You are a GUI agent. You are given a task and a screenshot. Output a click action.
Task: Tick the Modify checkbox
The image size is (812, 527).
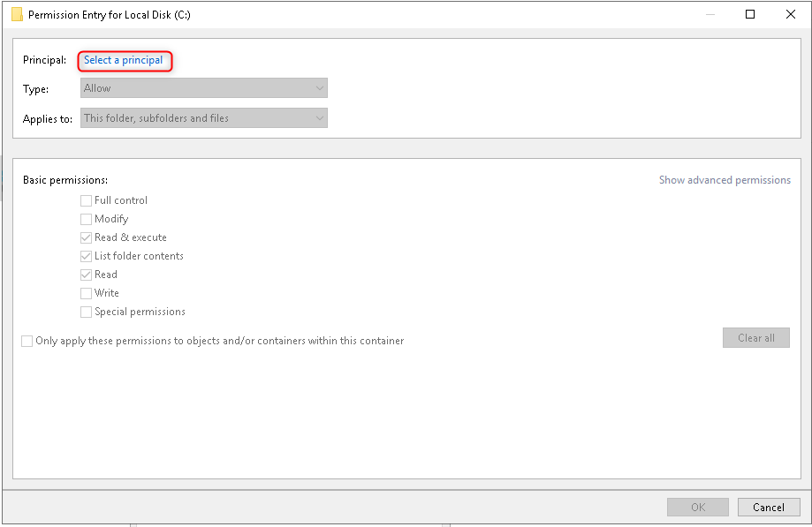(86, 219)
